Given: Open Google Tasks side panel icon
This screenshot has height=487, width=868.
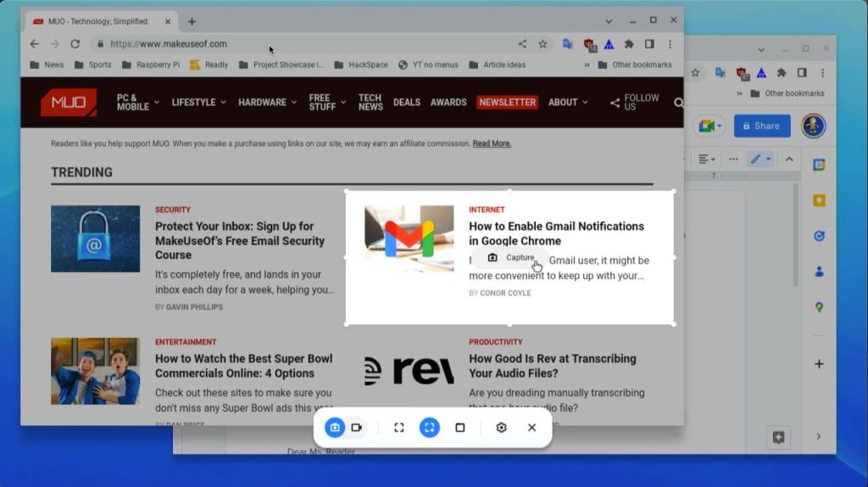Looking at the screenshot, I should 820,236.
